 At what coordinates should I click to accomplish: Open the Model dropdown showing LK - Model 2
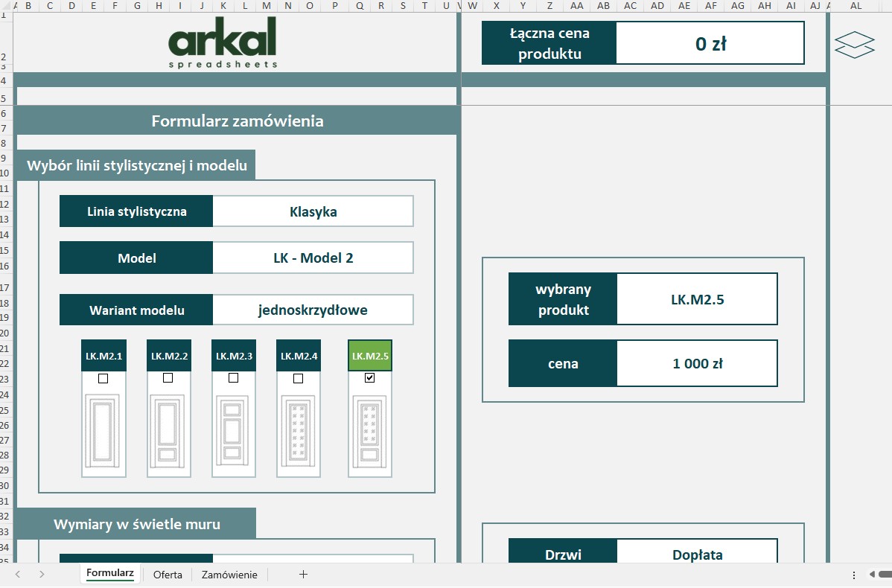pos(313,258)
